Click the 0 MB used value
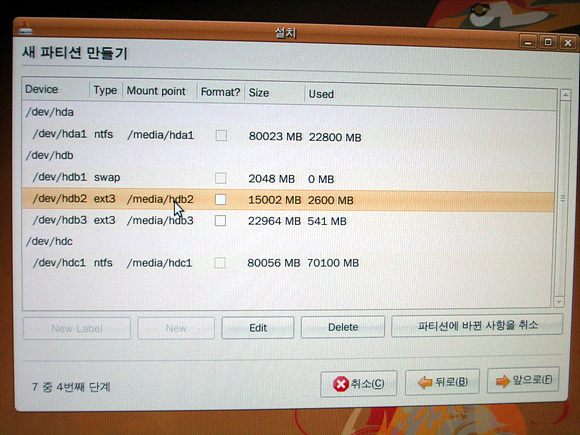The image size is (580, 435). click(x=321, y=179)
